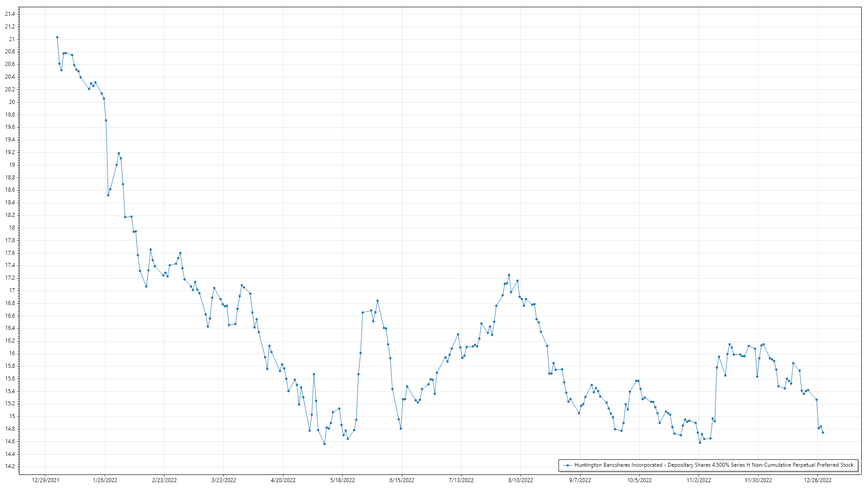Click the 1/26/2022 x-axis date label

[105, 480]
